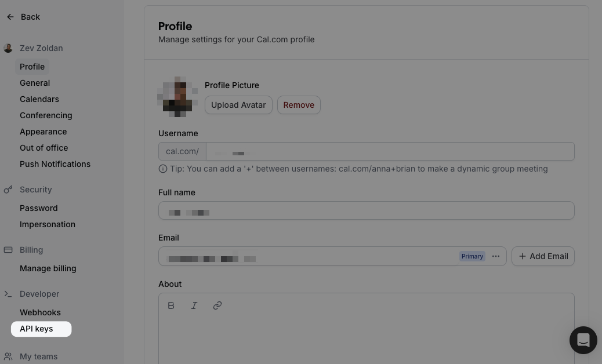
Task: Click the Zev Zoldan sidebar avatar
Action: tap(8, 48)
